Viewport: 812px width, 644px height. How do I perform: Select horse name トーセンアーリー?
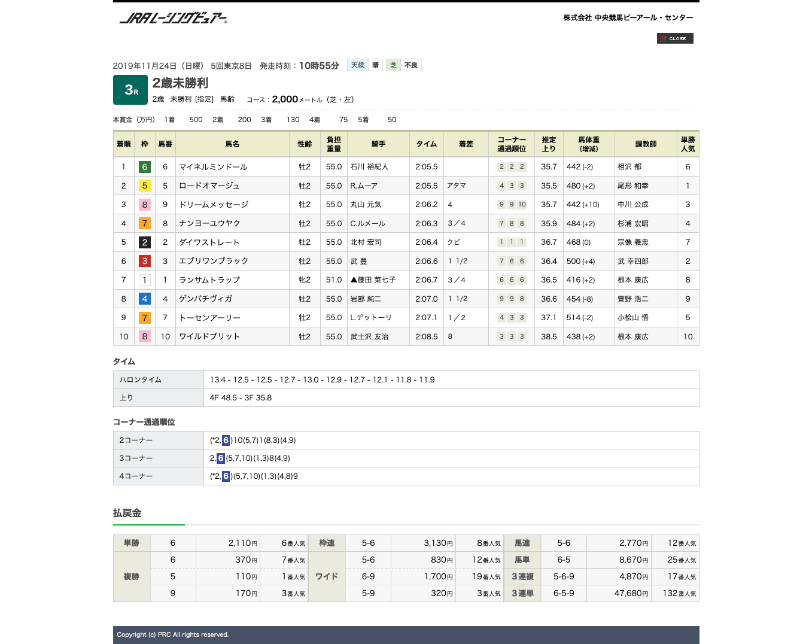(x=209, y=318)
